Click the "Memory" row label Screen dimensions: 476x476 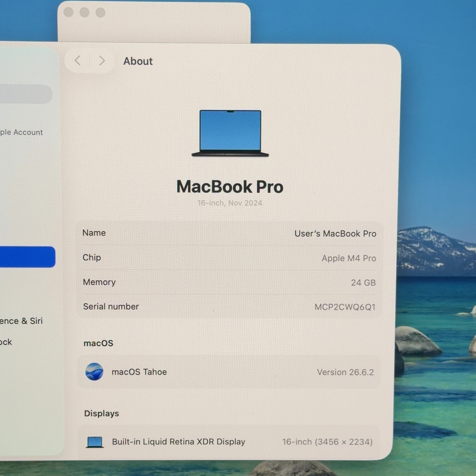(99, 282)
